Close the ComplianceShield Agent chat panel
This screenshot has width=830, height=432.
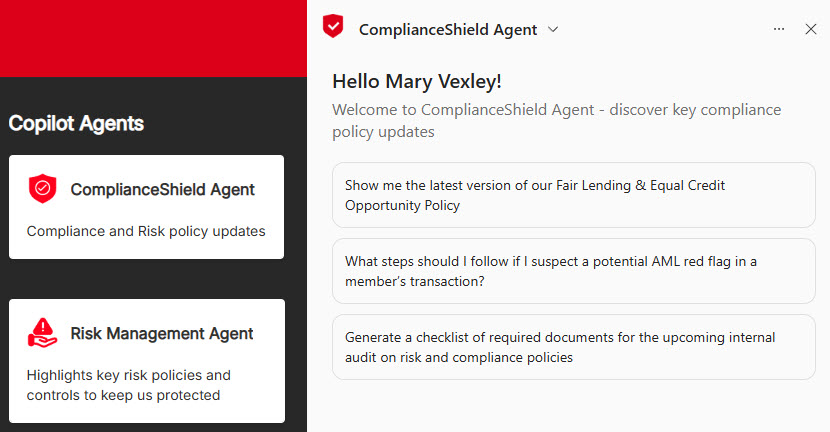pos(811,29)
